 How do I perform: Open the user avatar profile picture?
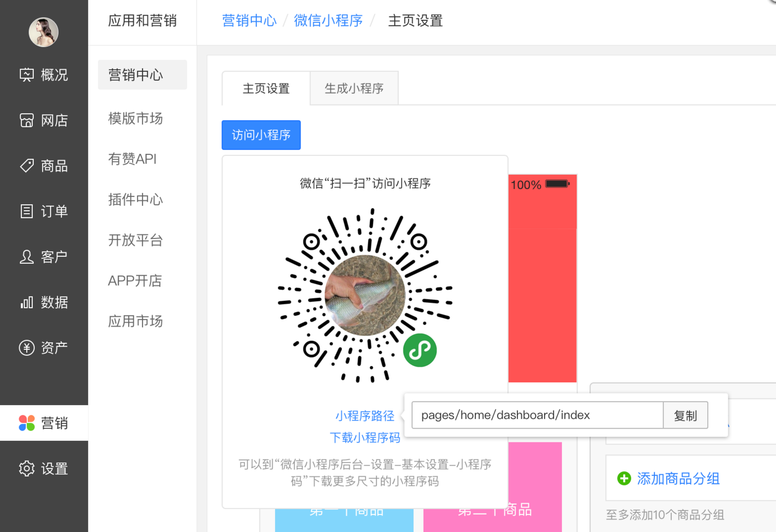coord(43,32)
